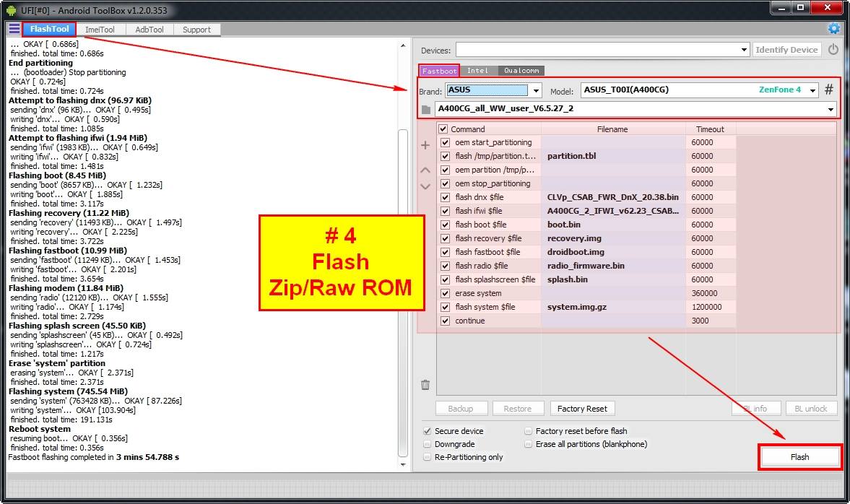Viewport: 850px width, 504px height.
Task: Select filename splash.bin cell
Action: click(x=612, y=279)
